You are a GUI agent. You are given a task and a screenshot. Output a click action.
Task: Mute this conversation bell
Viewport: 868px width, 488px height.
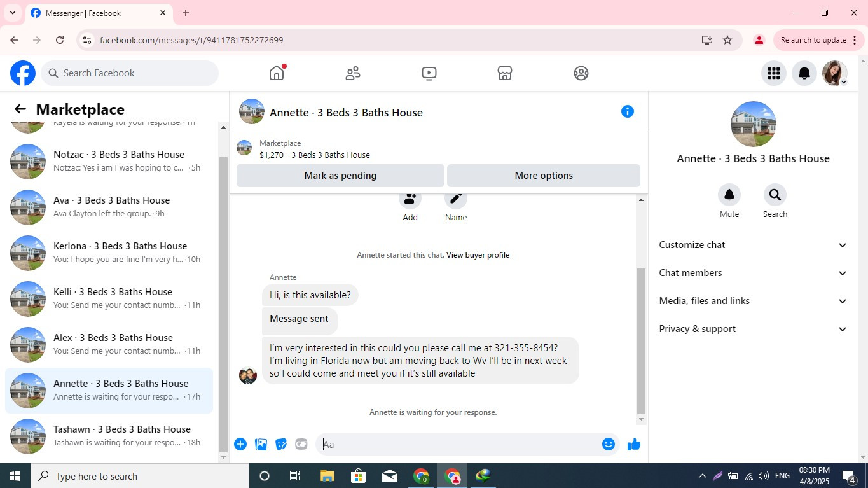coord(729,195)
